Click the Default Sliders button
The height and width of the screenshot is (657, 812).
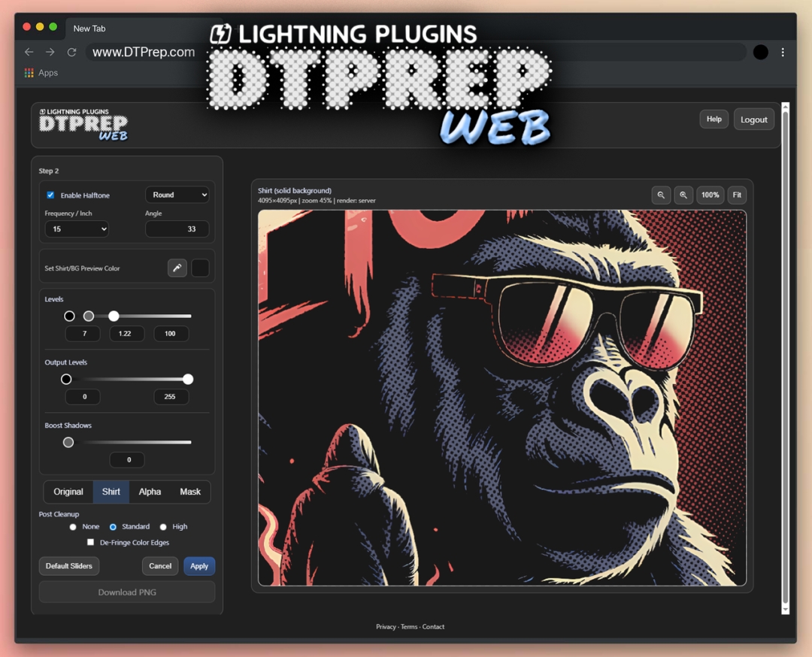[x=69, y=566]
